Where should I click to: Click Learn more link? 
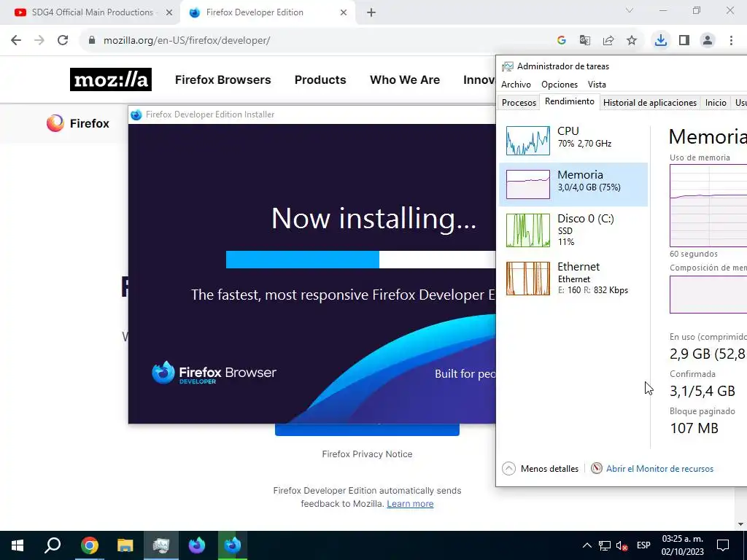pos(410,504)
